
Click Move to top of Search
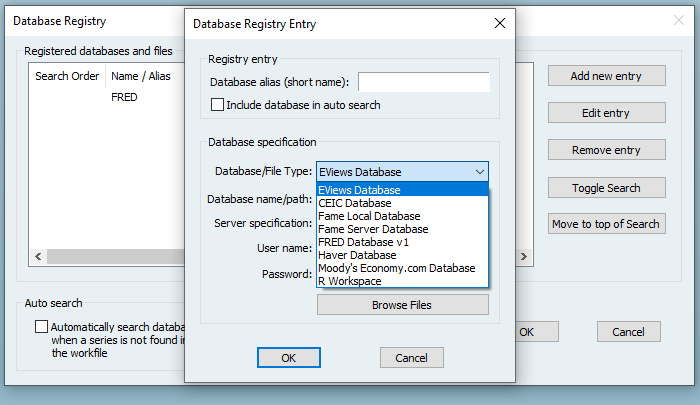606,224
